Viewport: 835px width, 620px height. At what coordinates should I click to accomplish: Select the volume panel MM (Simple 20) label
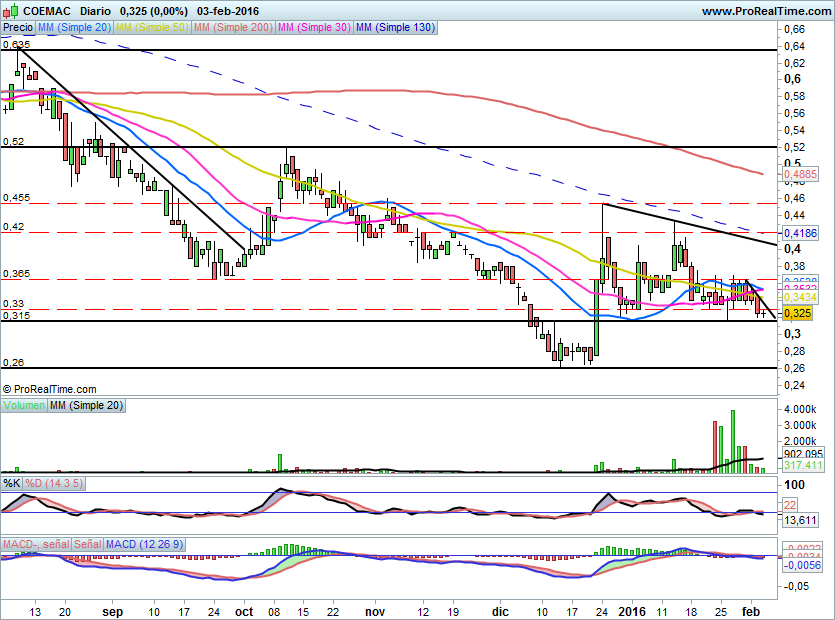click(88, 405)
